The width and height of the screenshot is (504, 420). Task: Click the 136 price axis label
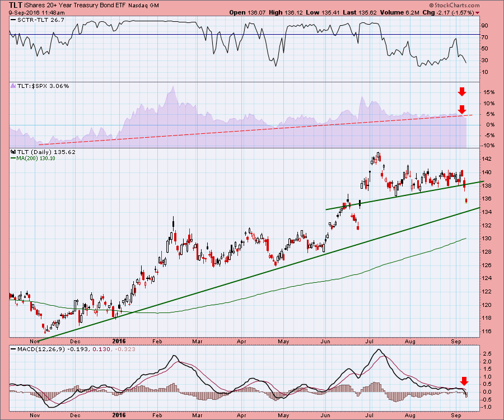[487, 199]
